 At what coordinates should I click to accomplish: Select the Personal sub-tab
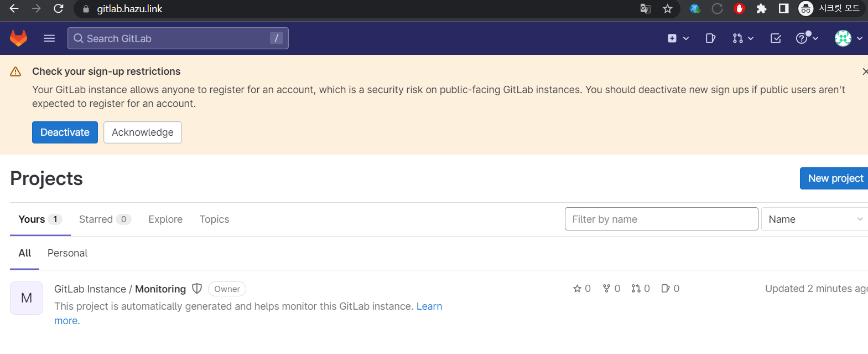pyautogui.click(x=67, y=253)
